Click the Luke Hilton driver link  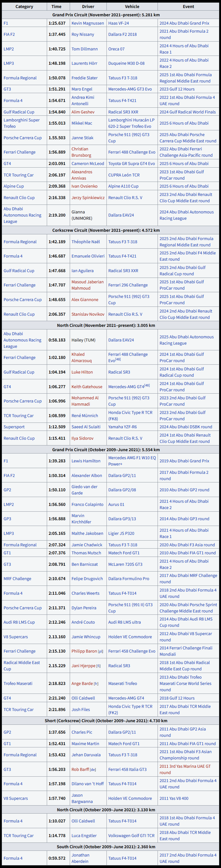pos(82,372)
